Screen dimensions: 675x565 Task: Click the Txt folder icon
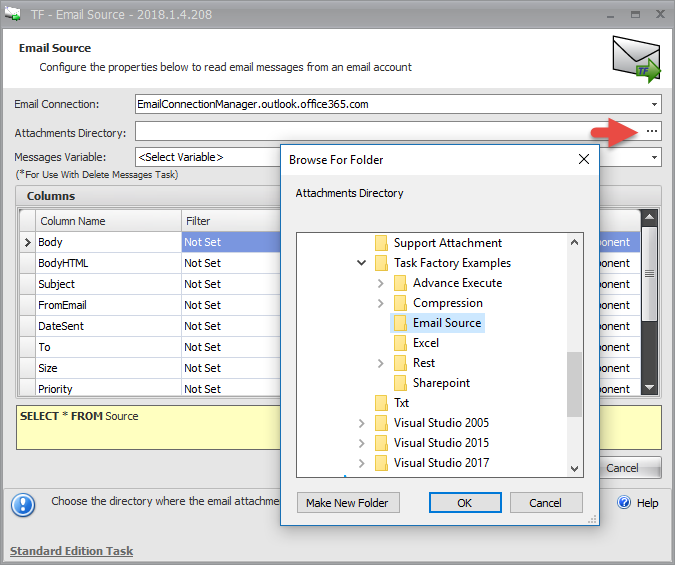(381, 403)
